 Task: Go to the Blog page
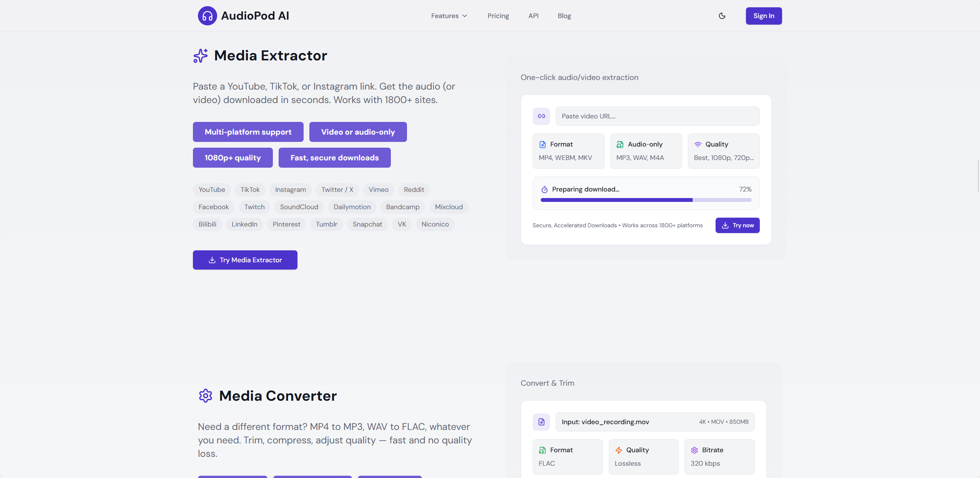coord(564,16)
